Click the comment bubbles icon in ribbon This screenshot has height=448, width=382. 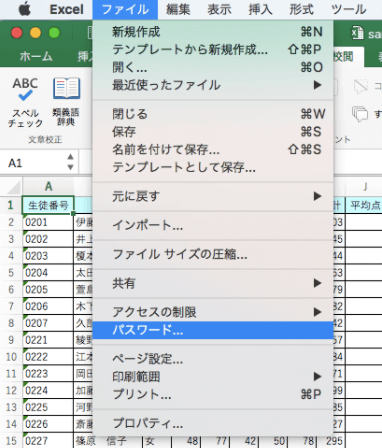[x=360, y=114]
